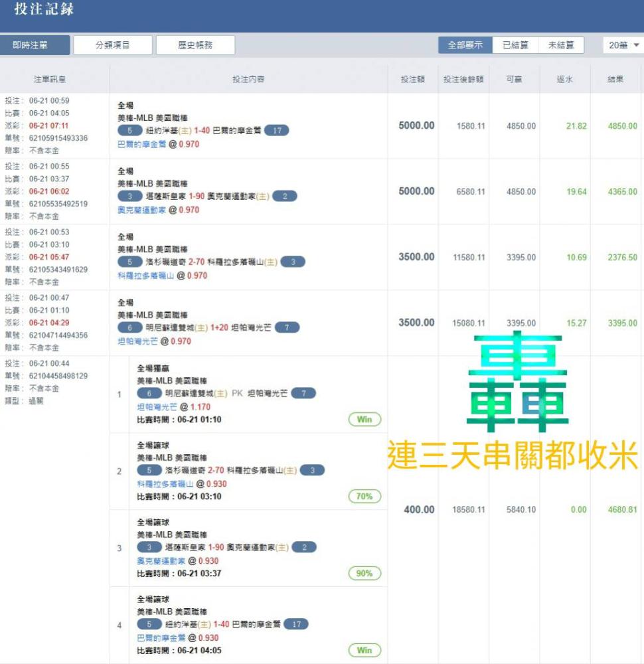Show only 未結算 bets
This screenshot has width=644, height=664.
(x=561, y=45)
